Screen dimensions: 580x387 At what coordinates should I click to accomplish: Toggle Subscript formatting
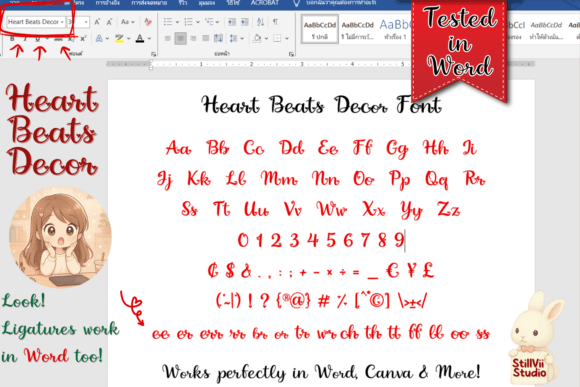pyautogui.click(x=71, y=38)
